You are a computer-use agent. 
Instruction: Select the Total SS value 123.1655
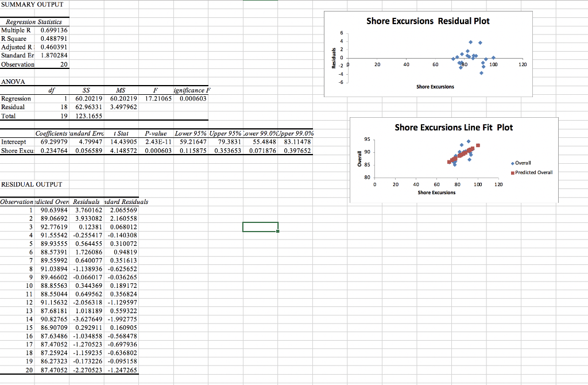[89, 116]
